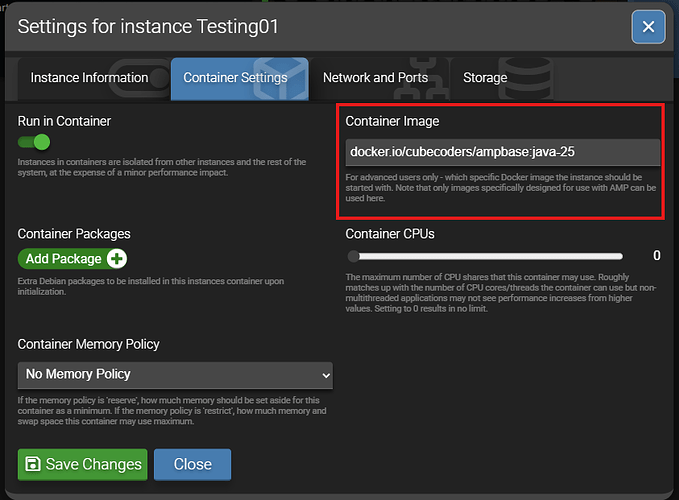Screen dimensions: 679x500
Task: Go to the Storage tab
Action: coord(485,78)
